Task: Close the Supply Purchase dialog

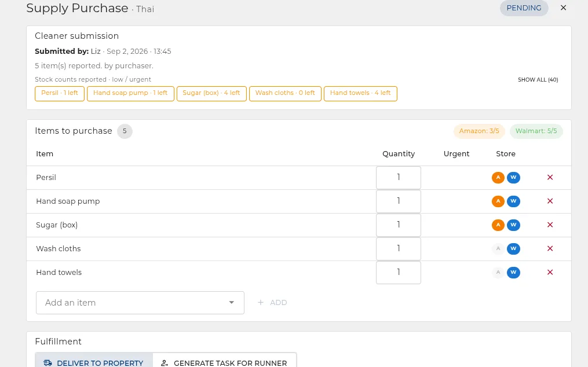Action: tap(563, 8)
